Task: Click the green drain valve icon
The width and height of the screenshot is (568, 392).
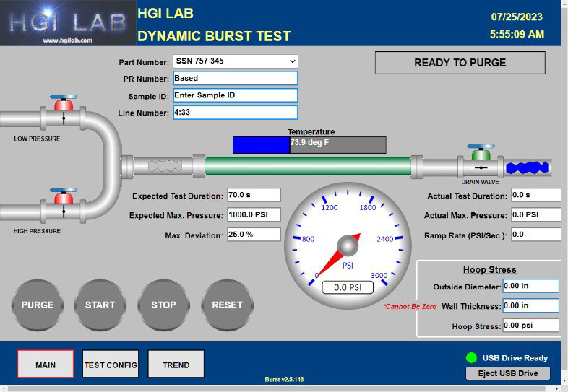Action: pos(481,160)
